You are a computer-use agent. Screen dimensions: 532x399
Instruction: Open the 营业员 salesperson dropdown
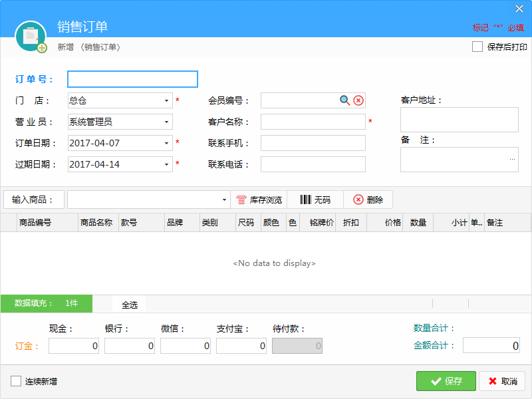pos(166,122)
